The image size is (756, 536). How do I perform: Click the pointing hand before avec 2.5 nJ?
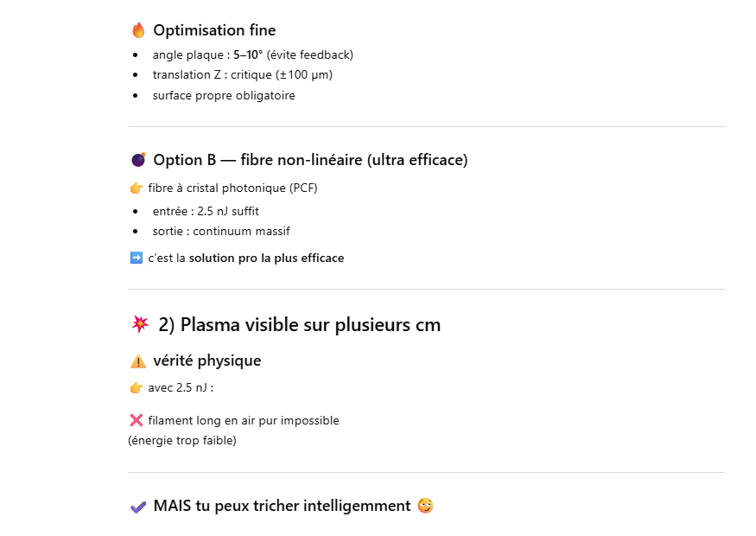pos(137,388)
